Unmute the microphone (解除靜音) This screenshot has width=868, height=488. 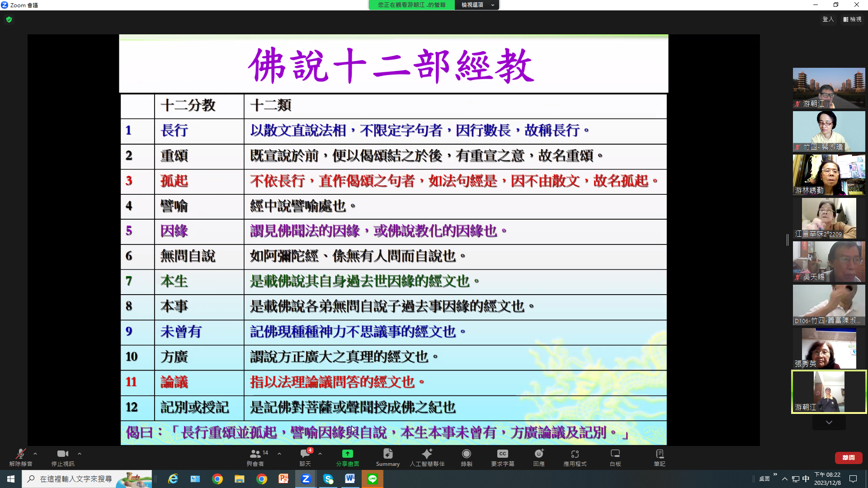click(x=20, y=454)
